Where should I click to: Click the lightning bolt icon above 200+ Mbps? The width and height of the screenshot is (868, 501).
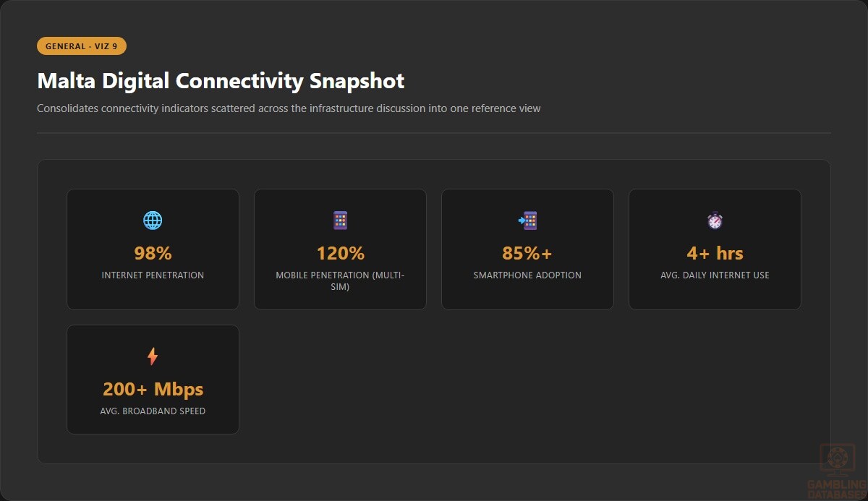[153, 356]
